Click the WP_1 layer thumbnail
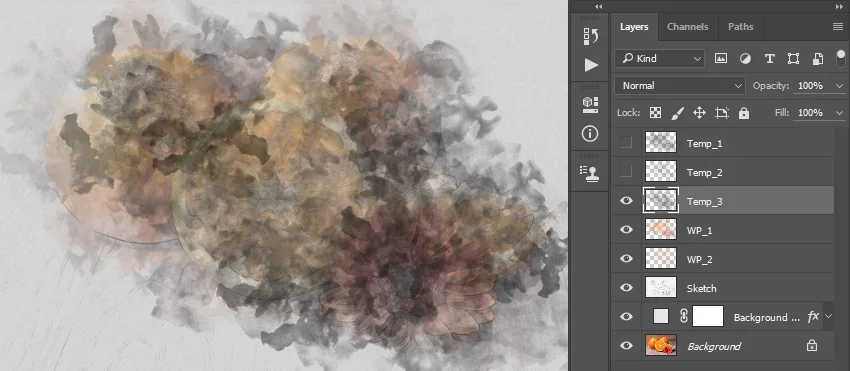The width and height of the screenshot is (850, 371). 661,229
